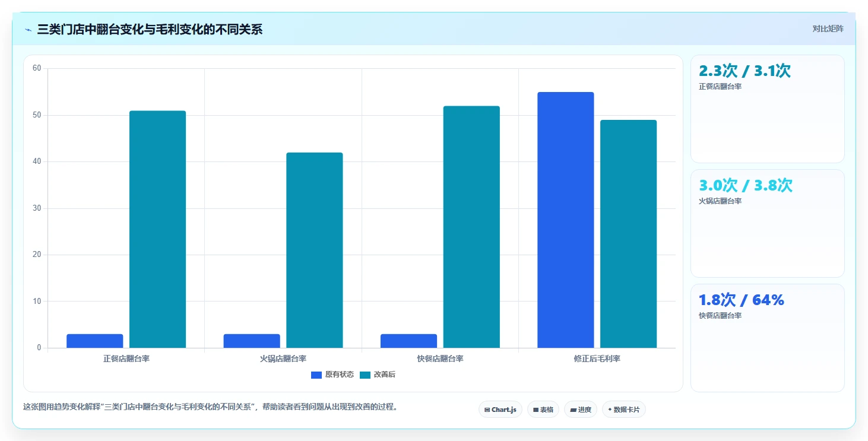Click the title 三类门店中翻台变化与毛利变化的不同关系
Image resolution: width=868 pixels, height=441 pixels.
(150, 30)
